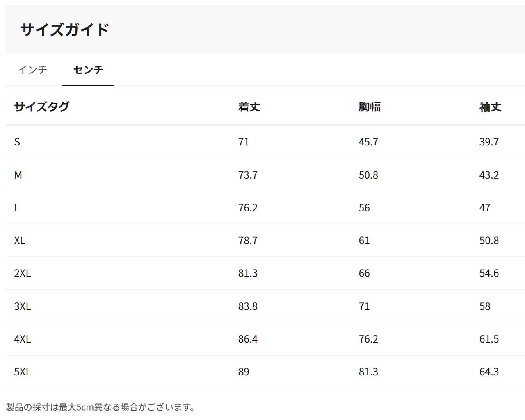The height and width of the screenshot is (420, 525).
Task: Select the 5XL size row label
Action: point(23,372)
